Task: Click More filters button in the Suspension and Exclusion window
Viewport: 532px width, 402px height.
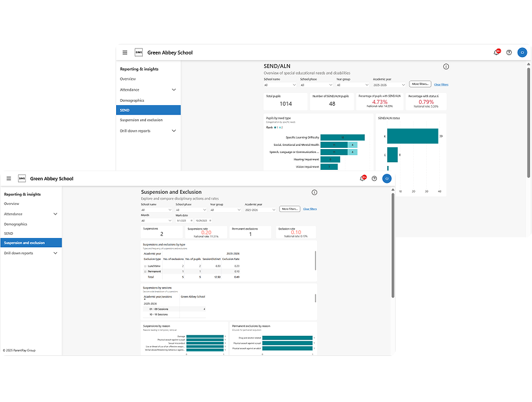Action: pyautogui.click(x=291, y=209)
